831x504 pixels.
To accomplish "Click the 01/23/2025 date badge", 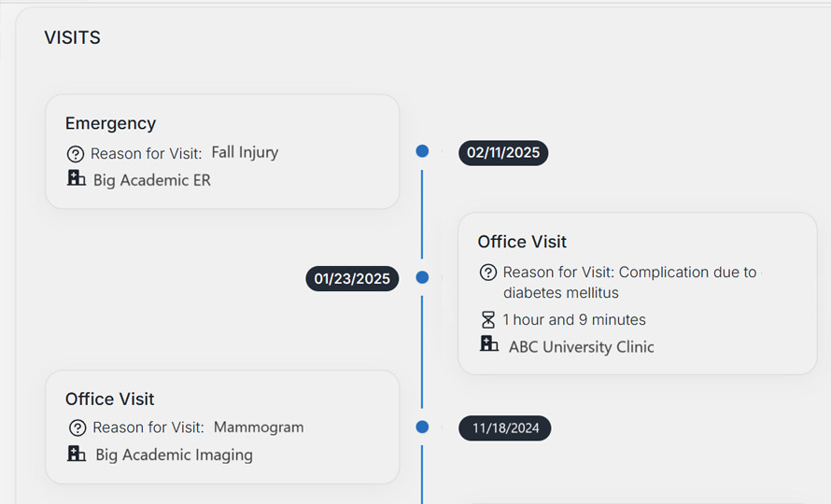I will [352, 278].
